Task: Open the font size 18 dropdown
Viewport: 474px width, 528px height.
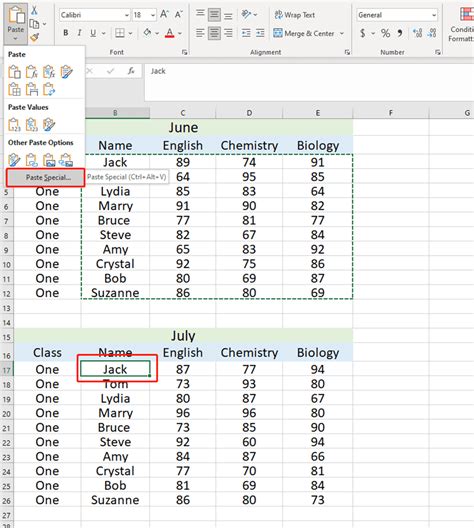Action: pyautogui.click(x=153, y=15)
